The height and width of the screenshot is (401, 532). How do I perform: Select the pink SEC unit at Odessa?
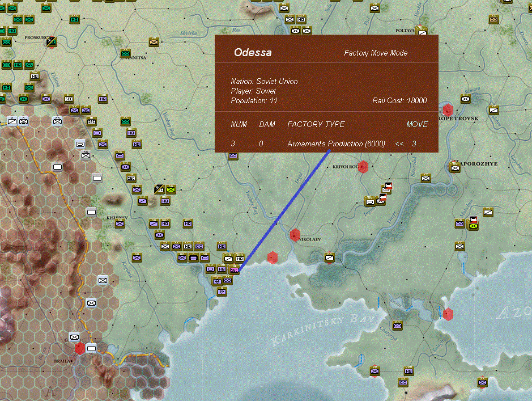pos(234,270)
